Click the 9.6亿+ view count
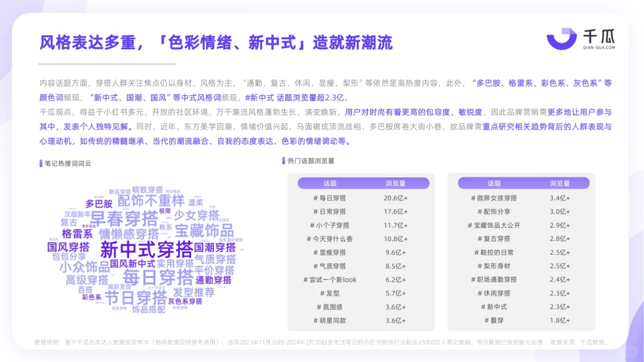The image size is (644, 362). coord(395,252)
